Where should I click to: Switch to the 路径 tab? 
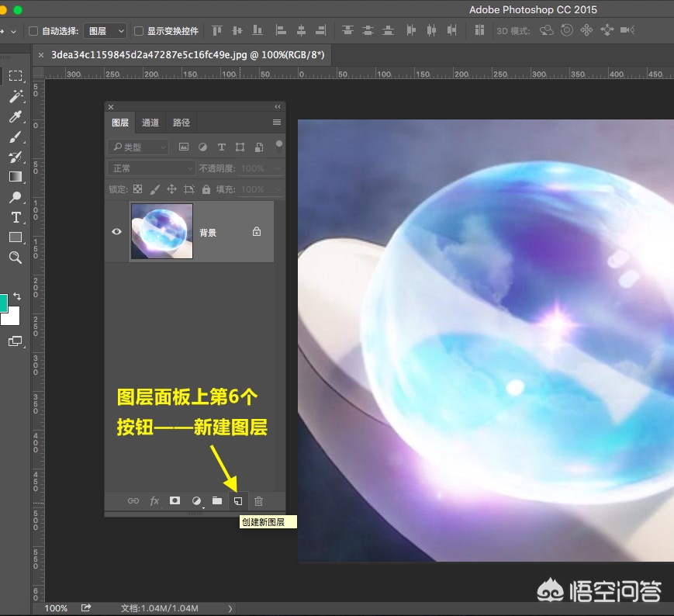pos(181,123)
